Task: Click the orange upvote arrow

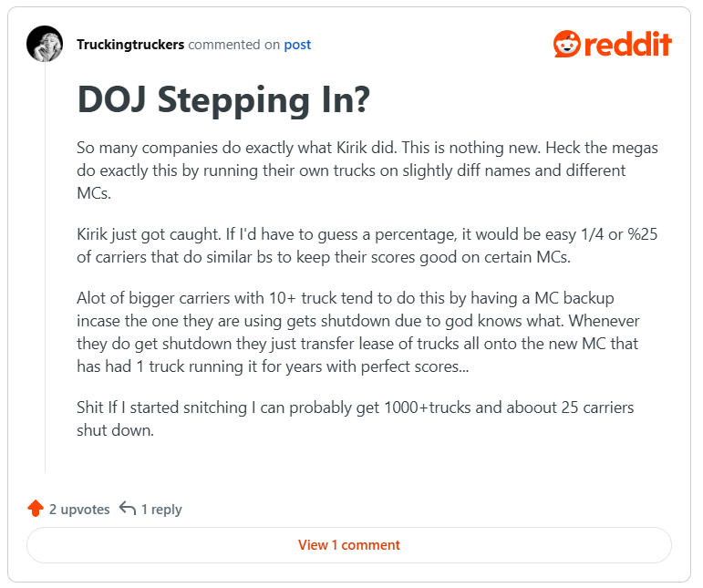Action: coord(36,509)
